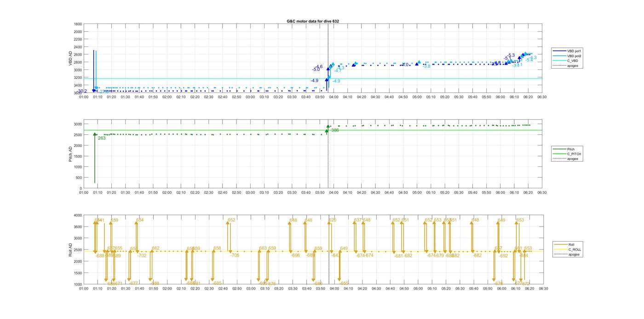This screenshot has height=319, width=644.
Task: Click 'apogee' in the Roll plot legend
Action: pos(574,255)
